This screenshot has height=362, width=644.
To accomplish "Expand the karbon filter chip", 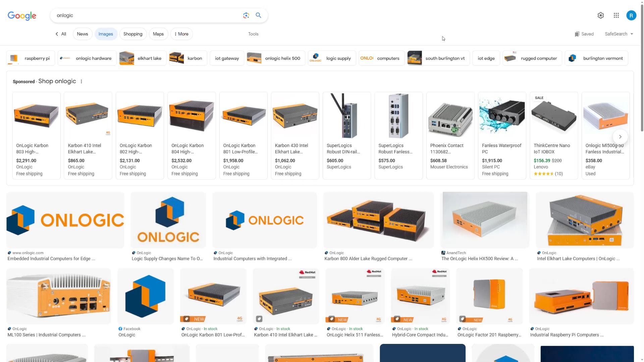I will pos(187,58).
